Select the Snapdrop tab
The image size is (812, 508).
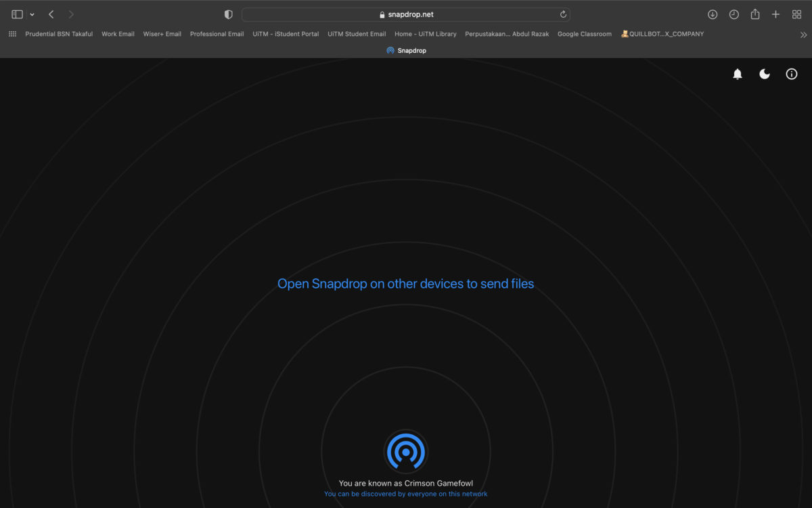pos(406,50)
